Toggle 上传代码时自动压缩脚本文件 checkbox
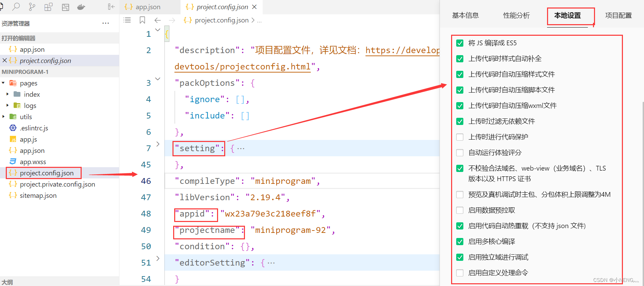This screenshot has width=644, height=286. 460,90
